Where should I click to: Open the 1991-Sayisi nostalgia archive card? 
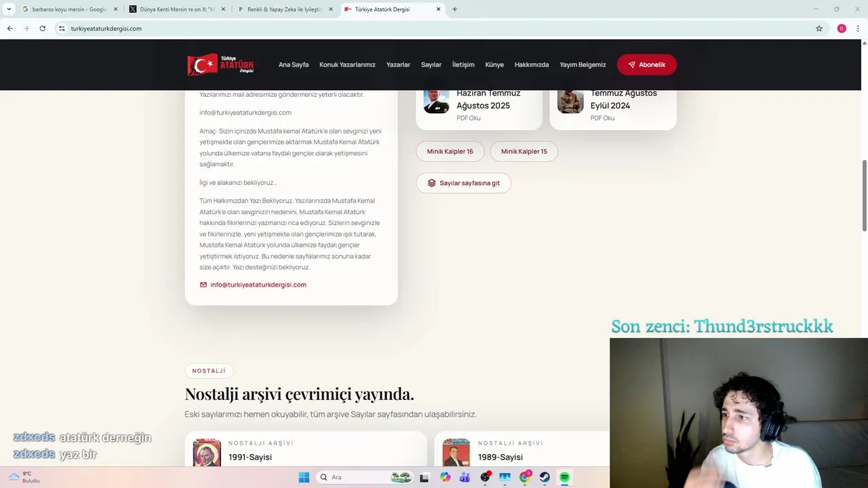306,450
